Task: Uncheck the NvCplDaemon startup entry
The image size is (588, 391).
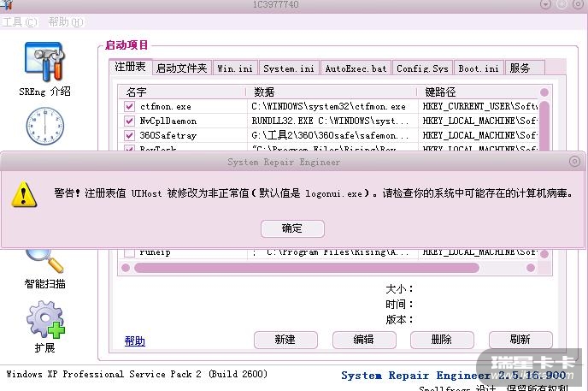Action: click(x=129, y=121)
